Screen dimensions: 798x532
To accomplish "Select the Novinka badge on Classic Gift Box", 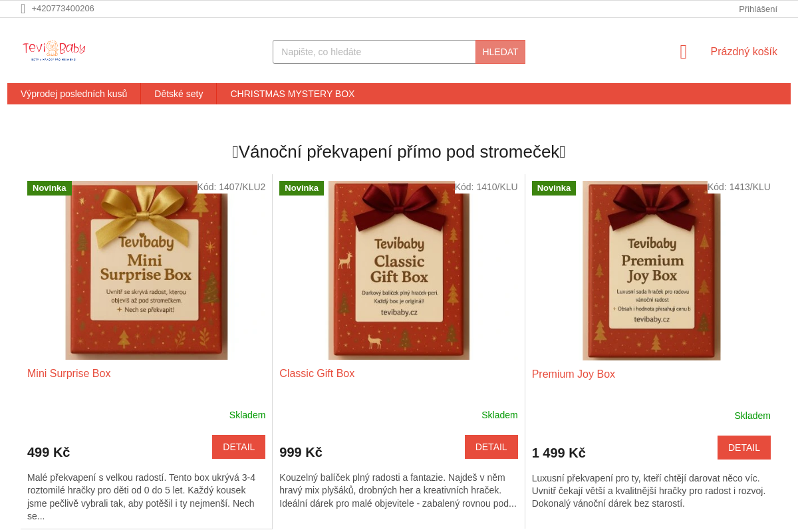I will pyautogui.click(x=301, y=188).
